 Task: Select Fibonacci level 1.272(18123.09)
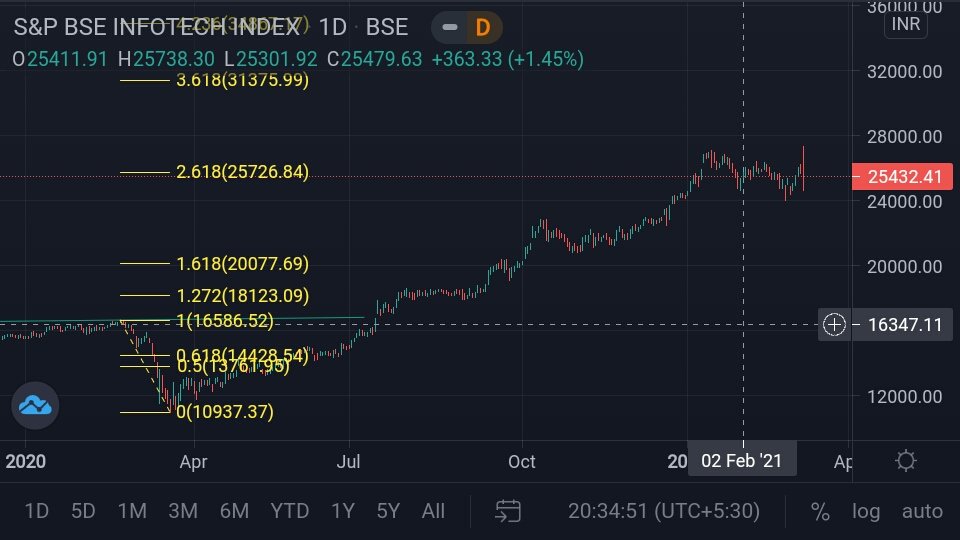[x=242, y=296]
